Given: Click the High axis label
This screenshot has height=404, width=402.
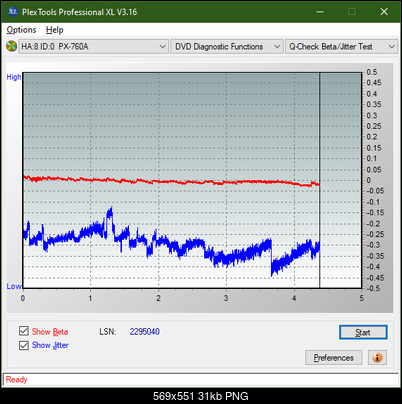Looking at the screenshot, I should 14,77.
